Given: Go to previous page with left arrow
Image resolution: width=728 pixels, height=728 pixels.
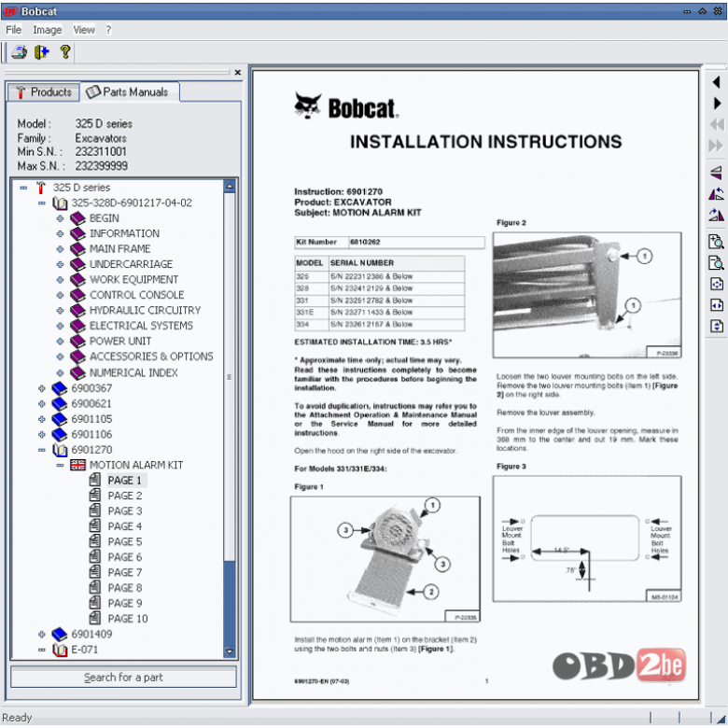Looking at the screenshot, I should pyautogui.click(x=717, y=82).
